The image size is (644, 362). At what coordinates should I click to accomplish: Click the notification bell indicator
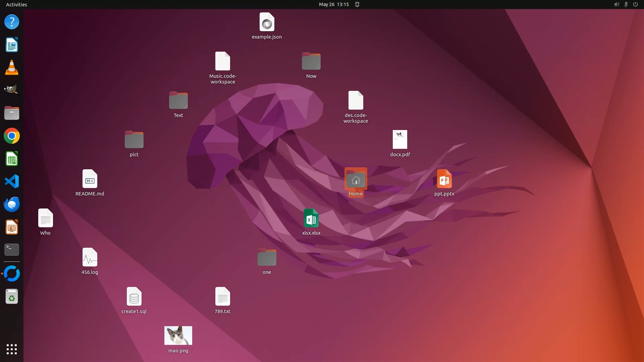point(357,4)
